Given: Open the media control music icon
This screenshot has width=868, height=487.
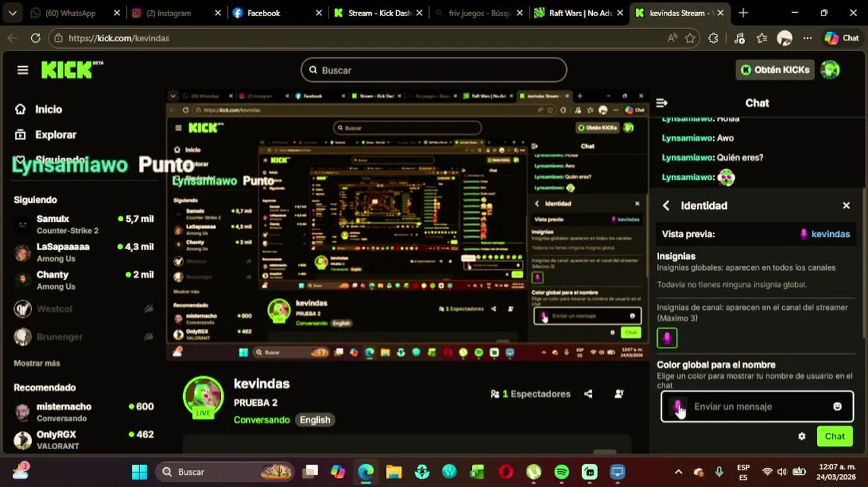Looking at the screenshot, I should [x=739, y=39].
